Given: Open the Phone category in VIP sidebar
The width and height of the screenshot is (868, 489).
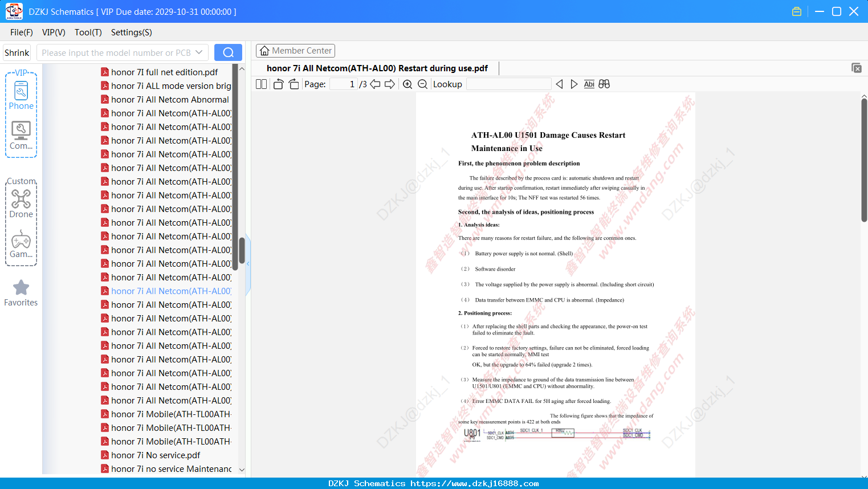Looking at the screenshot, I should click(21, 95).
